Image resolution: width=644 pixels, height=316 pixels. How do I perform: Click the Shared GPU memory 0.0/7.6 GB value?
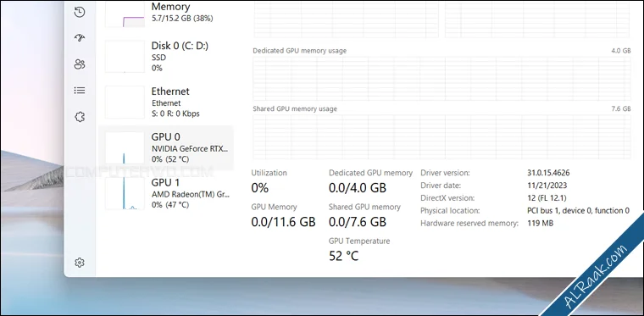(358, 222)
